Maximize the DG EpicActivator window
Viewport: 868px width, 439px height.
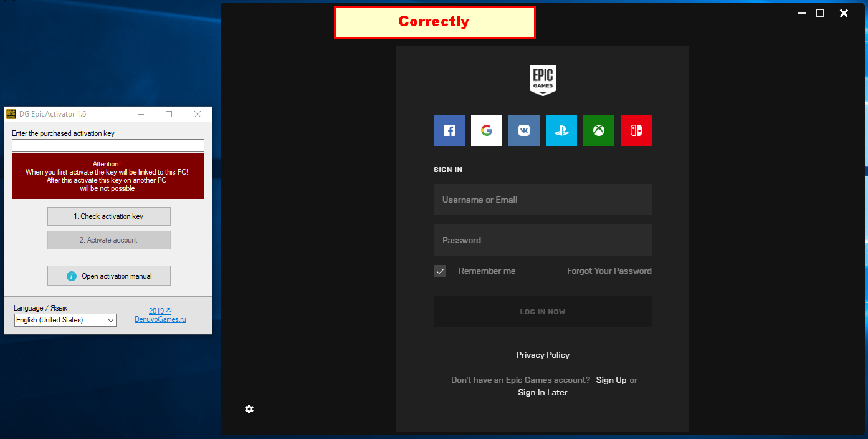169,114
